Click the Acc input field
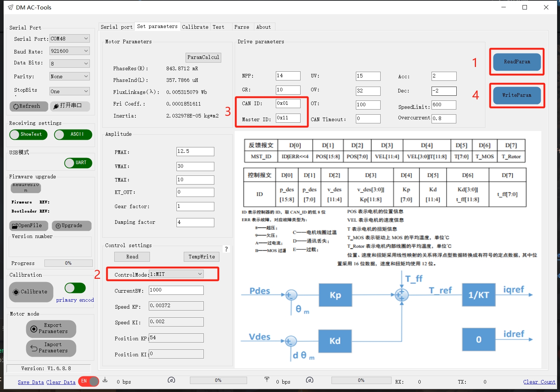Screen dimensions: 560x392 click(x=444, y=76)
